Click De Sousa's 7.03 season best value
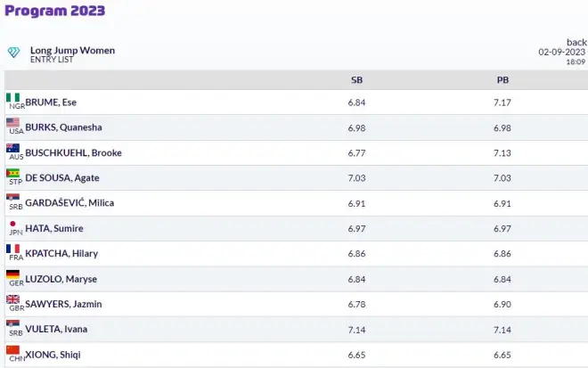Image resolution: width=588 pixels, height=368 pixels. [357, 178]
